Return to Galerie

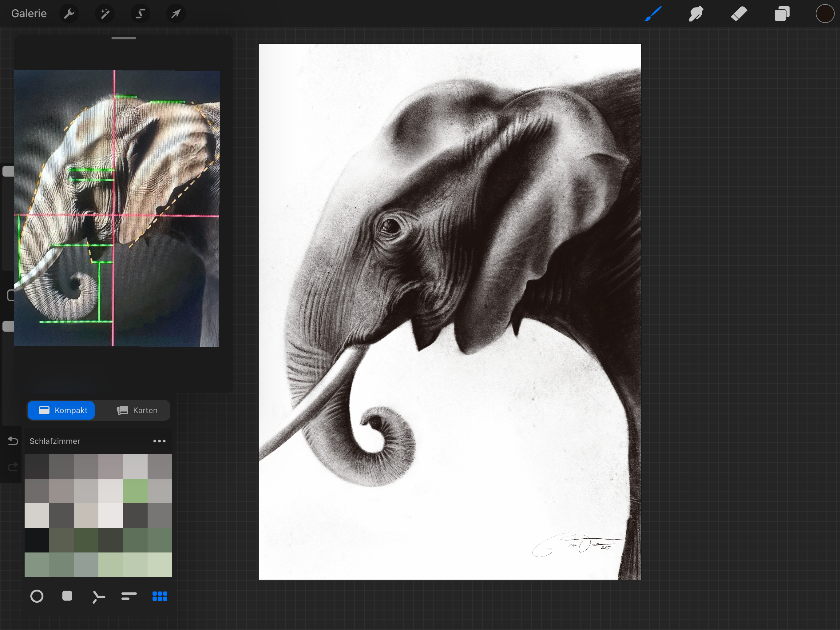(29, 14)
